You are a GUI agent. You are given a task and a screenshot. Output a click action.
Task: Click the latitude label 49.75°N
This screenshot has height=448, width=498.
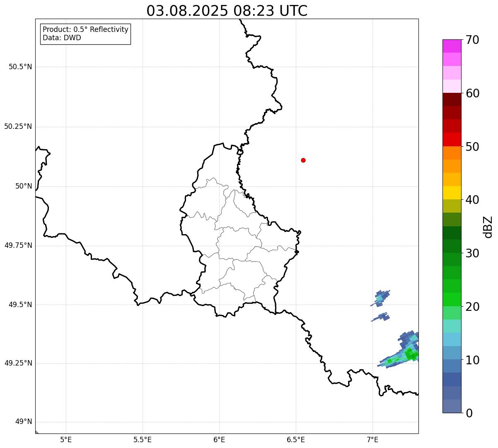click(x=18, y=245)
